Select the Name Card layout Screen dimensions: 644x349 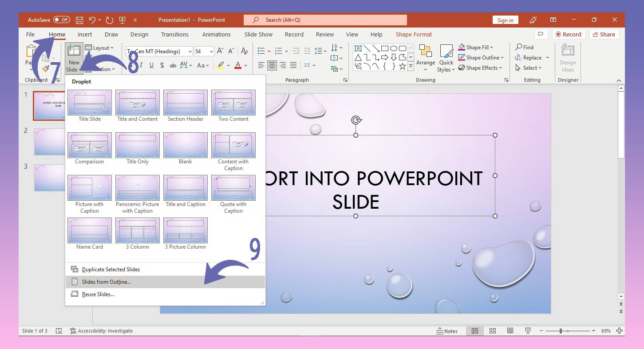[x=90, y=234]
